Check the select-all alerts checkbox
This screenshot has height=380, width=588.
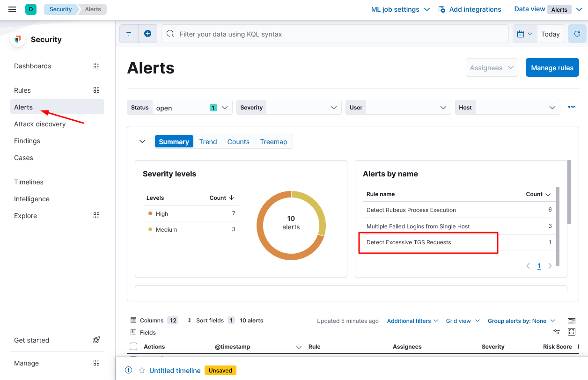pos(133,346)
